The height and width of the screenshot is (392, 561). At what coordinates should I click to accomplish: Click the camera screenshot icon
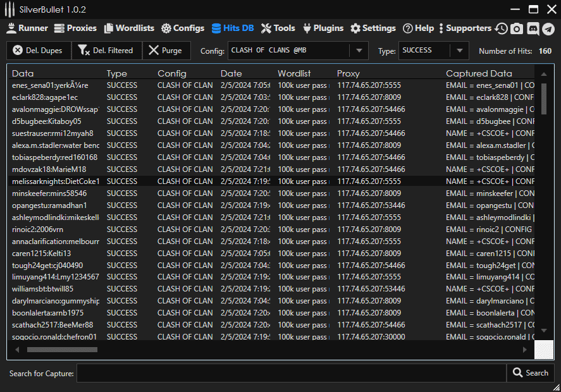517,28
